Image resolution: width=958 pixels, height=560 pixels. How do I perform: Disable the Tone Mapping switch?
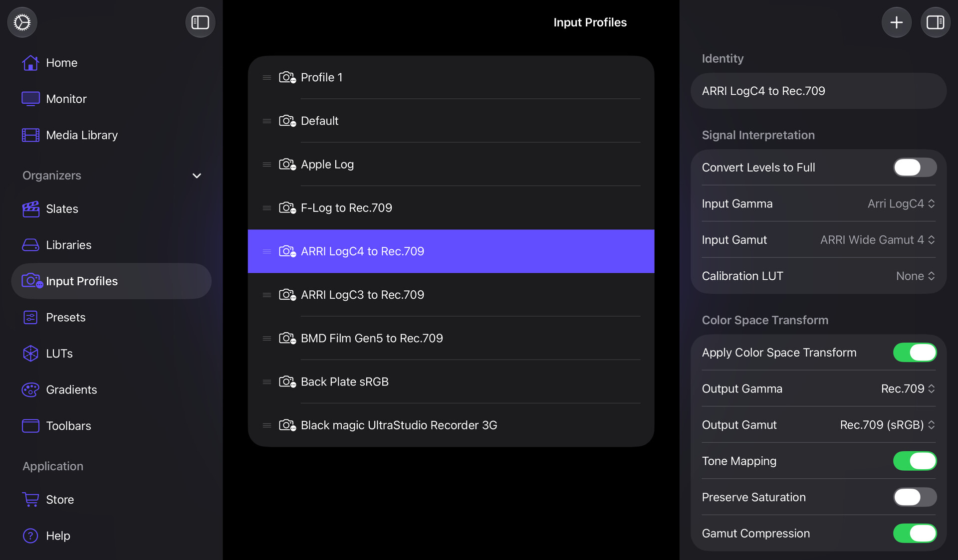(x=915, y=461)
